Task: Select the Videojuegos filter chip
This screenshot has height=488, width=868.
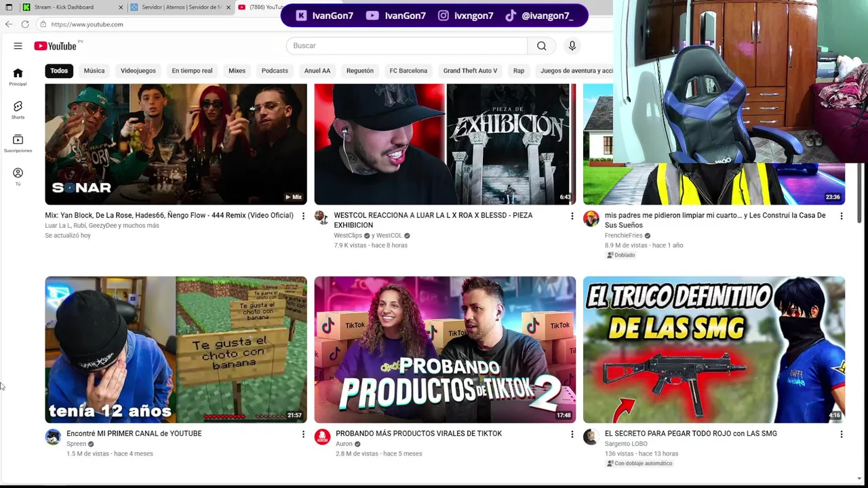Action: pyautogui.click(x=138, y=70)
